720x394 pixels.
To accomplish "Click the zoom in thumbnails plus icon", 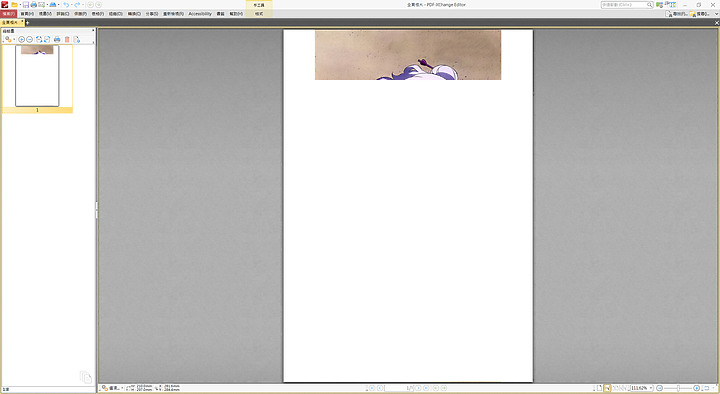I will click(x=22, y=39).
